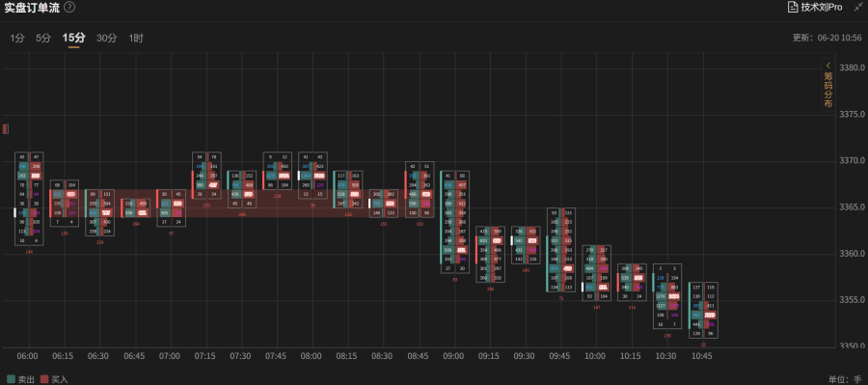Click the 技术刘Pro document icon

793,7
